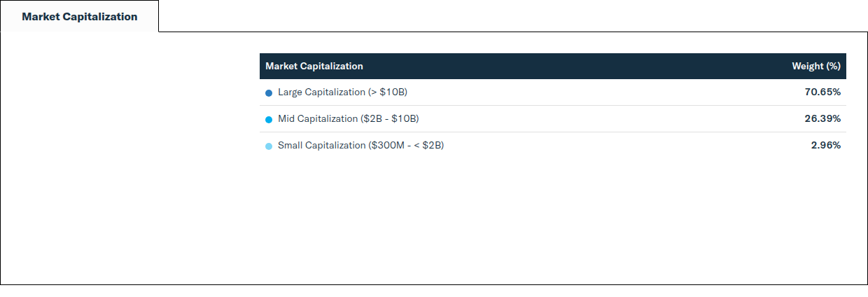
Task: Click the dark header bar of the table
Action: point(553,66)
